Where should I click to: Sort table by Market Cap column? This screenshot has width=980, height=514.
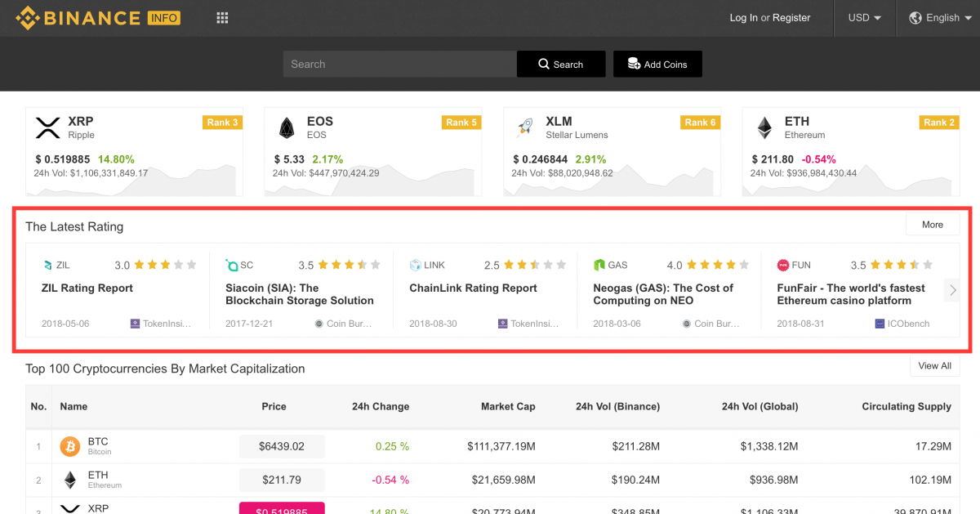(x=508, y=406)
